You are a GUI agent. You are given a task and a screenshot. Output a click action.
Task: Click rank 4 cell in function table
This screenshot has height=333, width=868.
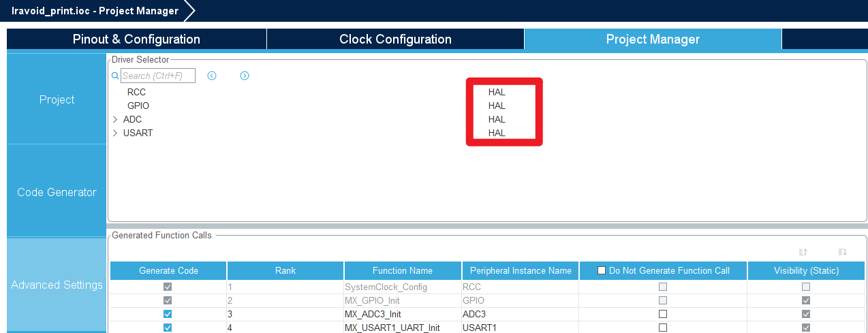pos(285,328)
